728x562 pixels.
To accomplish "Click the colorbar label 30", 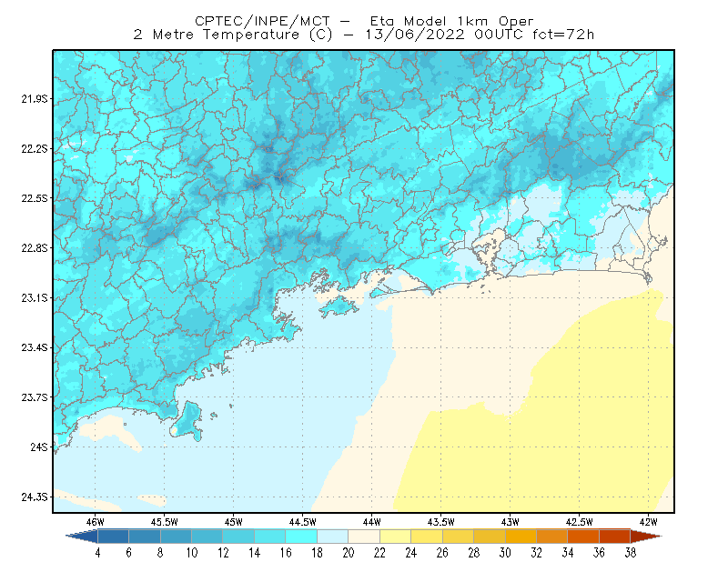I will (x=505, y=553).
